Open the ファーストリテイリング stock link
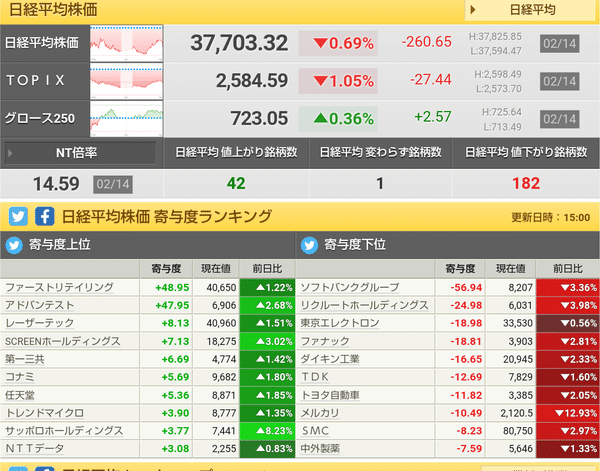The image size is (600, 471). (x=59, y=287)
